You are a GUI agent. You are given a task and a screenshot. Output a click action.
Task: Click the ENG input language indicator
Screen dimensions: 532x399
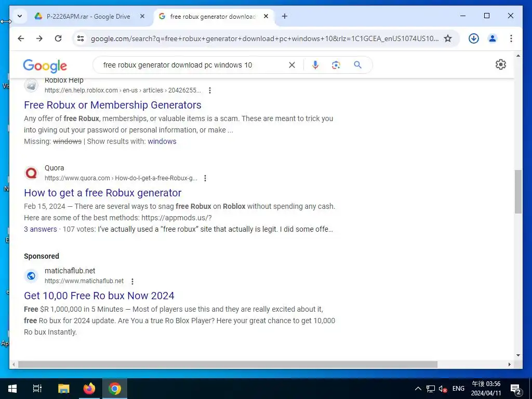point(458,389)
